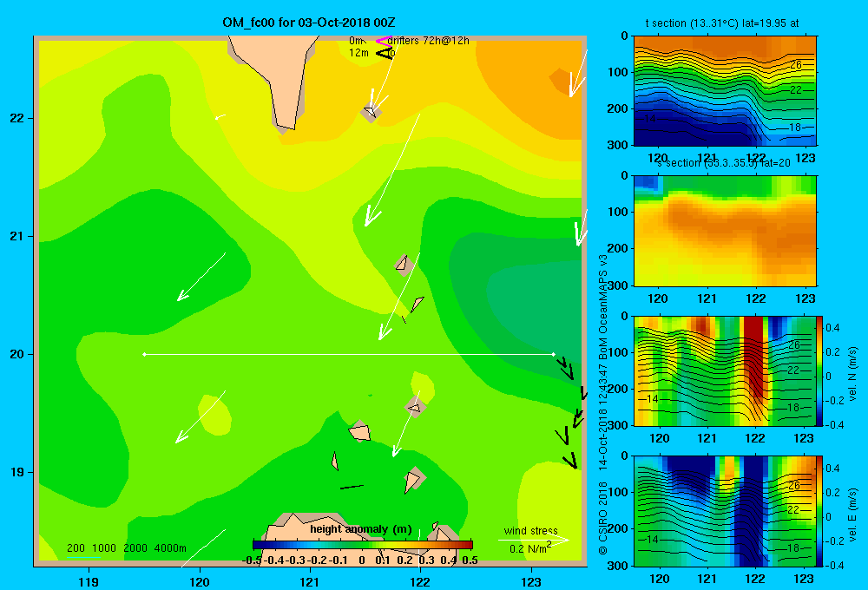Click the 't section (13..31°C) lat=19.95' heading
Screen dimensions: 868x590
pos(722,23)
